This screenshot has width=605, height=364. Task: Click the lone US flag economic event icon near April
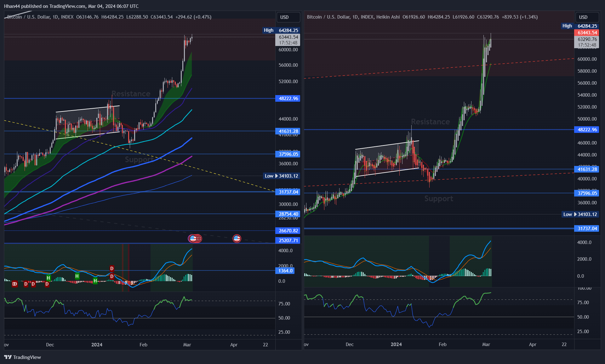coord(237,239)
